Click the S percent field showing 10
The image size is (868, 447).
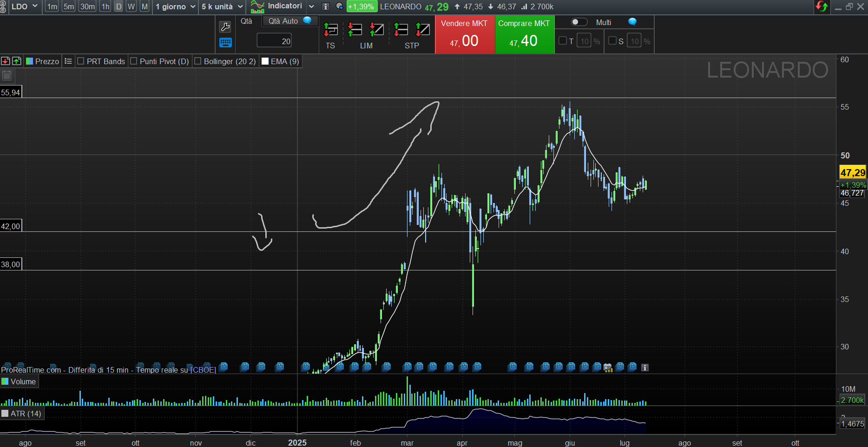634,41
